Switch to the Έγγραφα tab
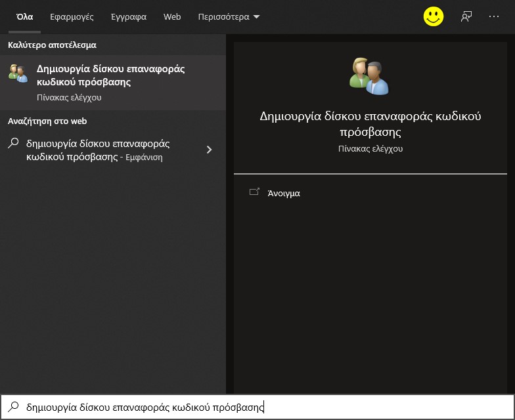515x420 pixels. (129, 17)
